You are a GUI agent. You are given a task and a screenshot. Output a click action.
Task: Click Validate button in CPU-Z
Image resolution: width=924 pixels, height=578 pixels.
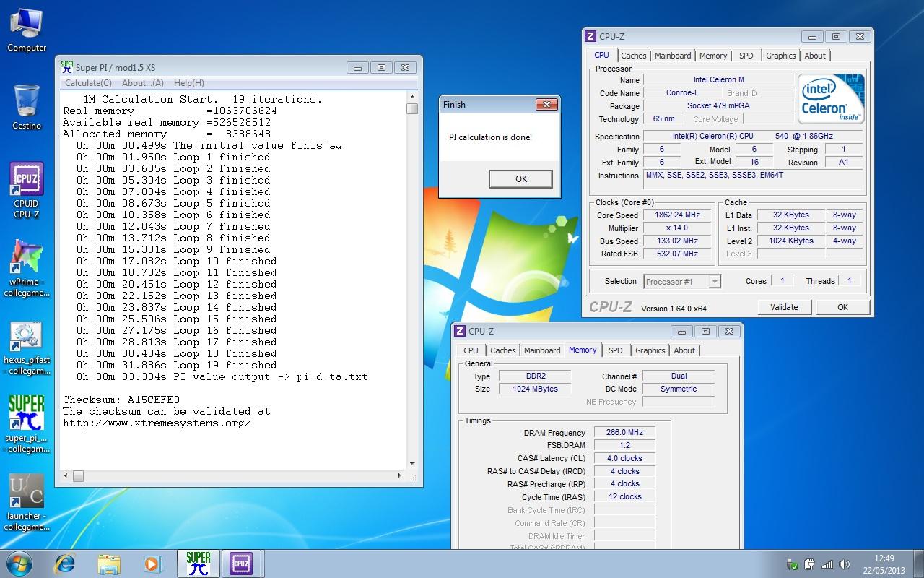pos(784,307)
